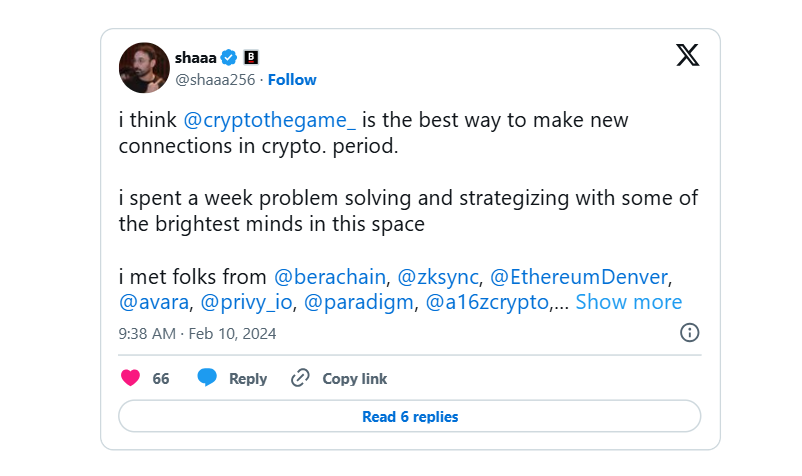802x476 pixels.
Task: Click the blue reply bubble icon
Action: tap(207, 377)
